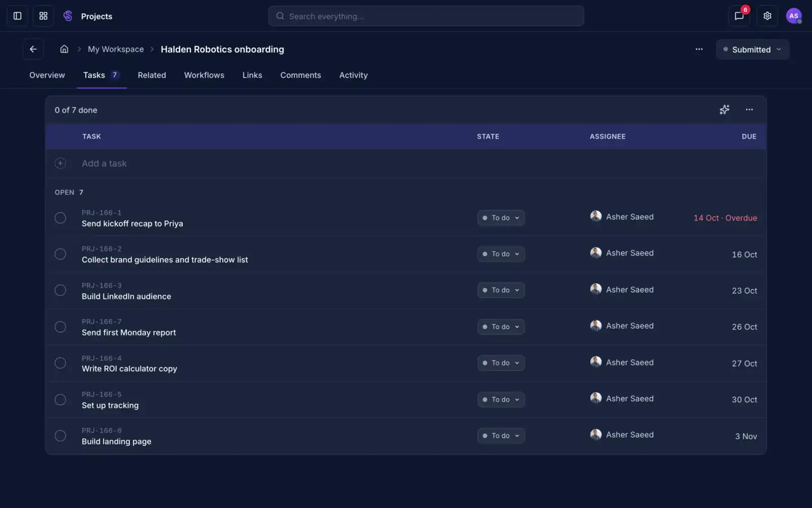Open the settings gear icon

point(767,16)
